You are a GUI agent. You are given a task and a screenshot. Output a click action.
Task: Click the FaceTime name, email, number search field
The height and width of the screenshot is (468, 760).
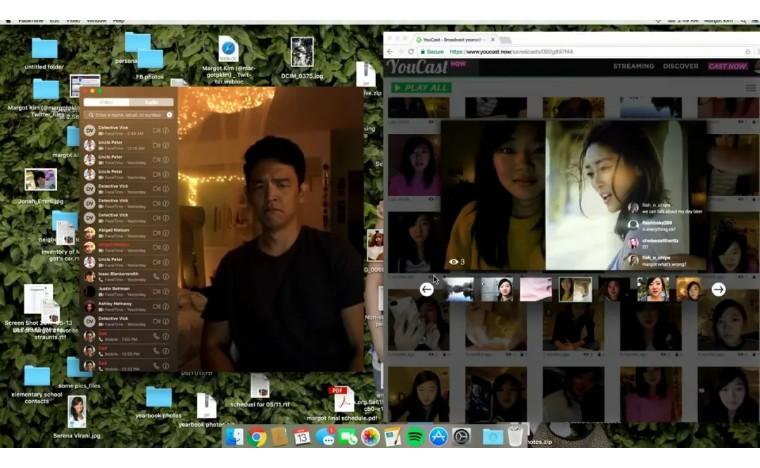pyautogui.click(x=127, y=115)
